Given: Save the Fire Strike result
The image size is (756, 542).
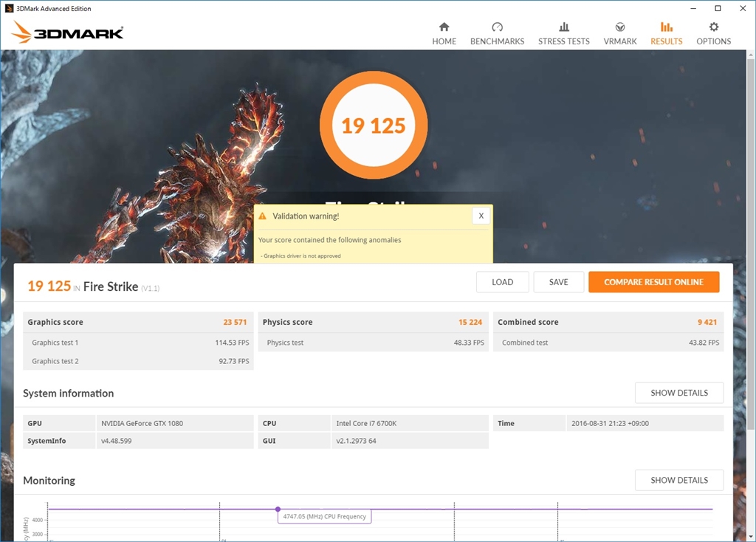Looking at the screenshot, I should coord(558,282).
